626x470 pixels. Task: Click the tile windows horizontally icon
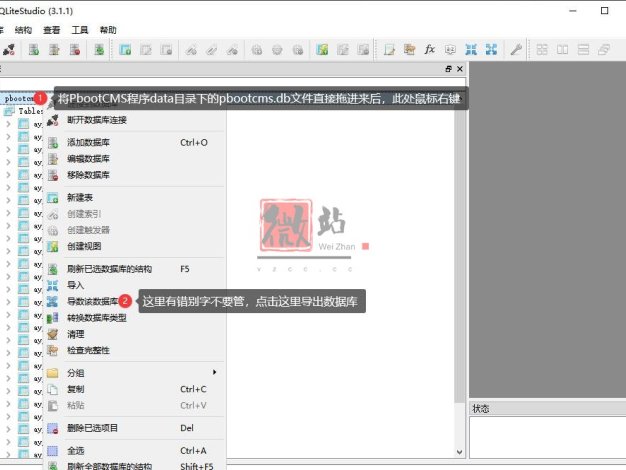(x=563, y=50)
